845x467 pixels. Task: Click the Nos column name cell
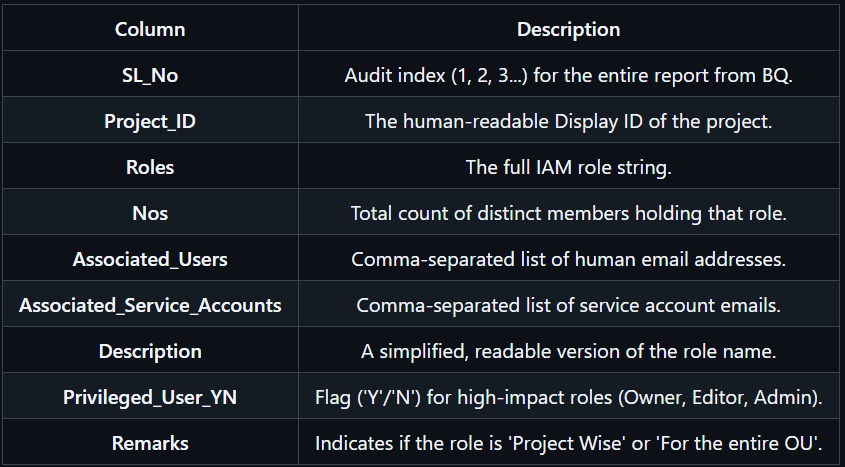coord(150,213)
